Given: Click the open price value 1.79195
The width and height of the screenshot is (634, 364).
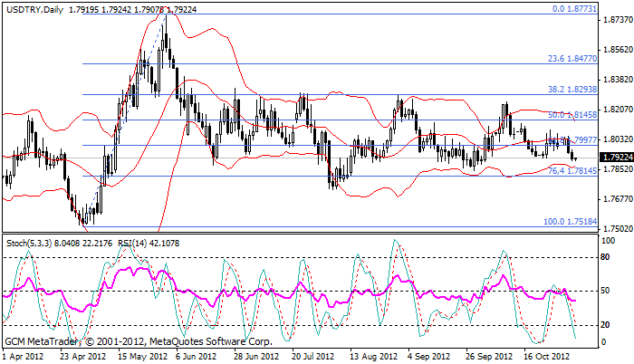Looking at the screenshot, I should pyautogui.click(x=83, y=9).
